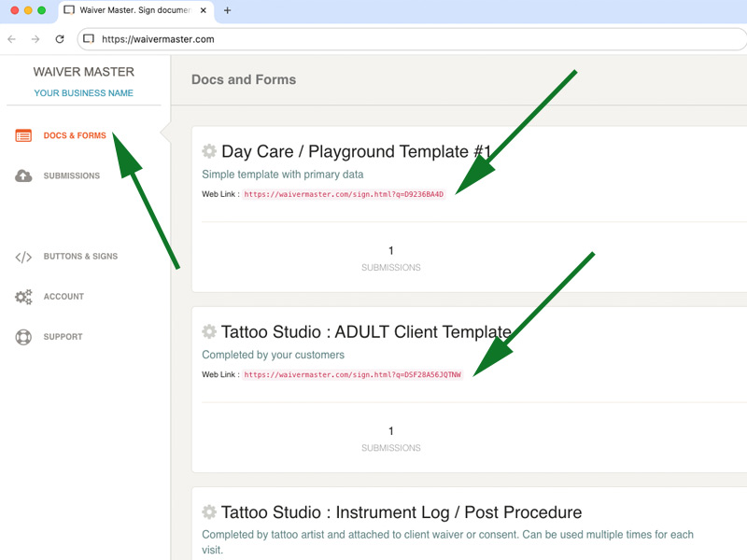Viewport: 747px width, 560px height.
Task: Click the site info icon in address bar
Action: [x=89, y=39]
